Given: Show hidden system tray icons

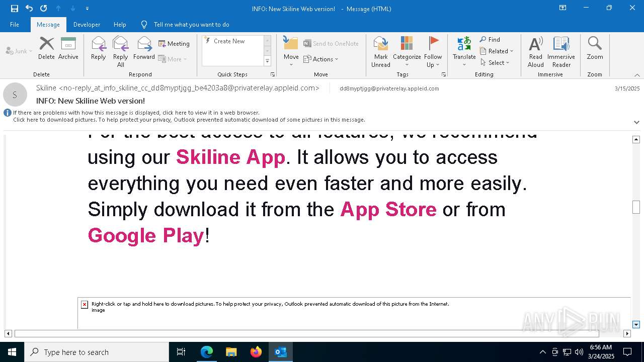Looking at the screenshot, I should point(542,352).
